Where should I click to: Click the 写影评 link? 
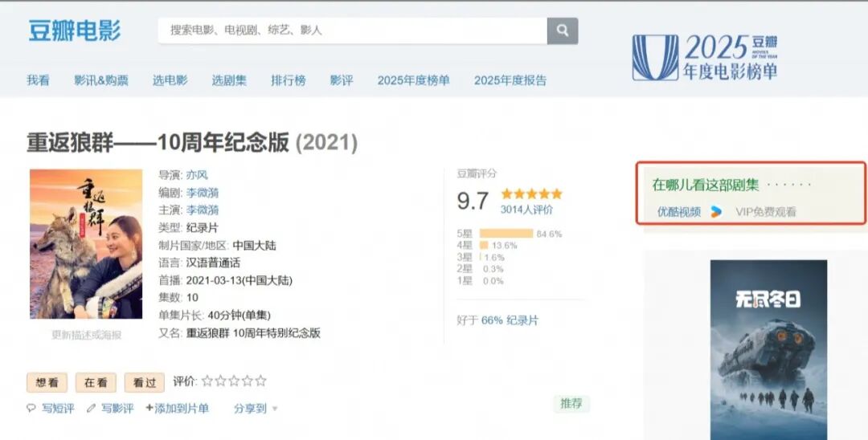tap(117, 409)
